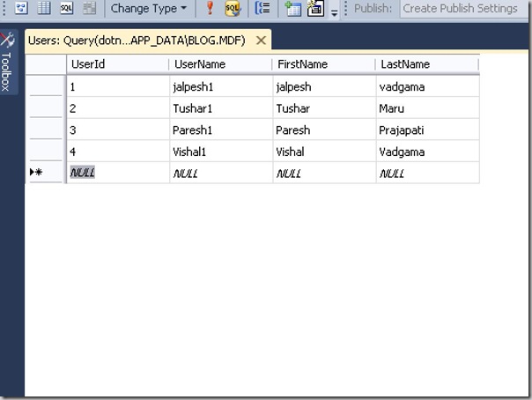
Task: Select the Vishal1 UserName cell
Action: click(x=221, y=152)
